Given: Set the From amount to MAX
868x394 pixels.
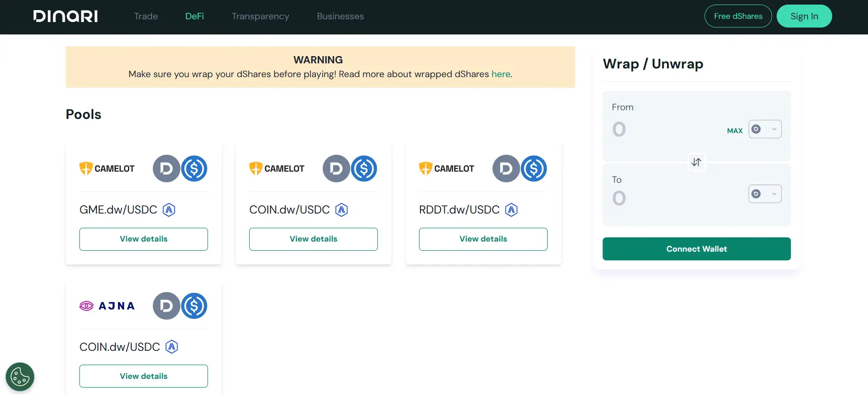Looking at the screenshot, I should coord(734,131).
